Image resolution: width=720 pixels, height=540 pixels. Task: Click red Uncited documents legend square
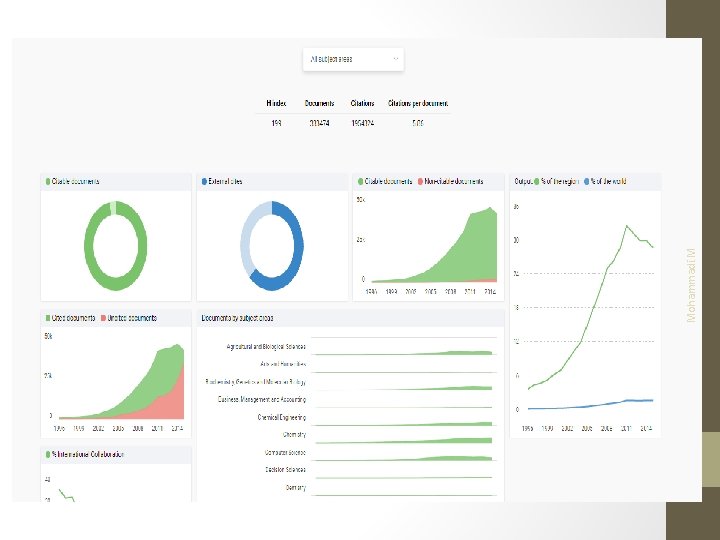click(103, 318)
